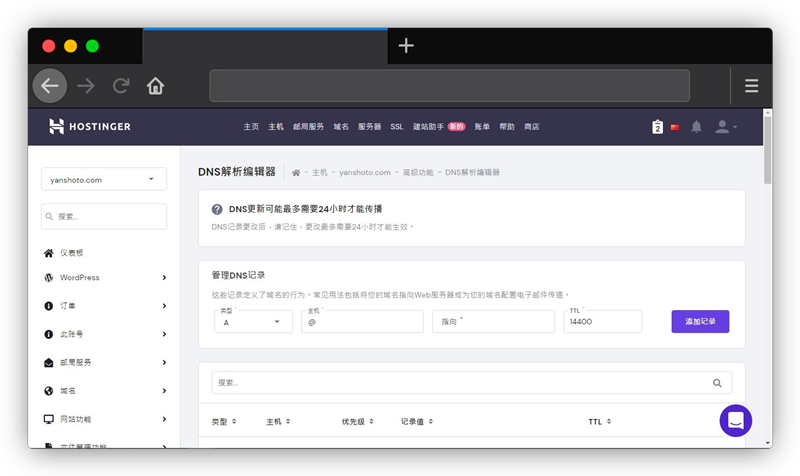Open the 主页 nav item

click(x=251, y=127)
